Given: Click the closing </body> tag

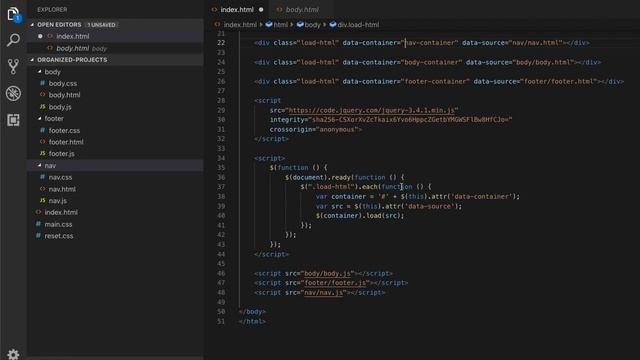Looking at the screenshot, I should click(x=252, y=312).
